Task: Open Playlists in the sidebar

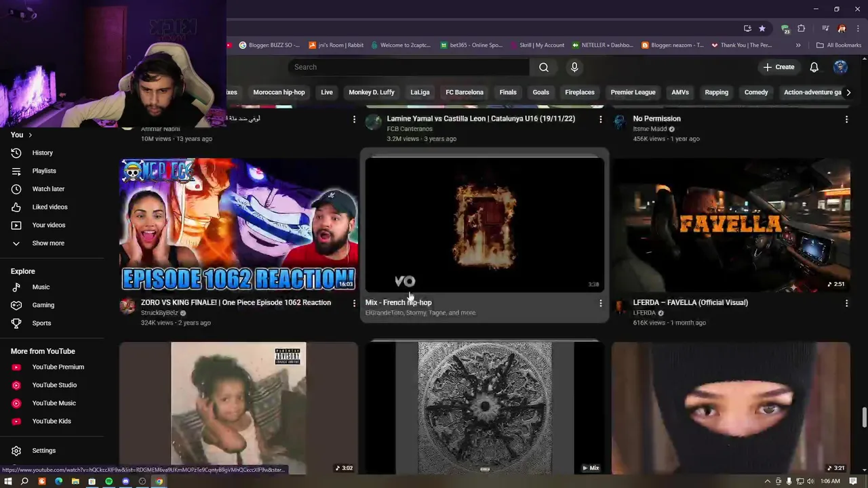Action: tap(52, 171)
